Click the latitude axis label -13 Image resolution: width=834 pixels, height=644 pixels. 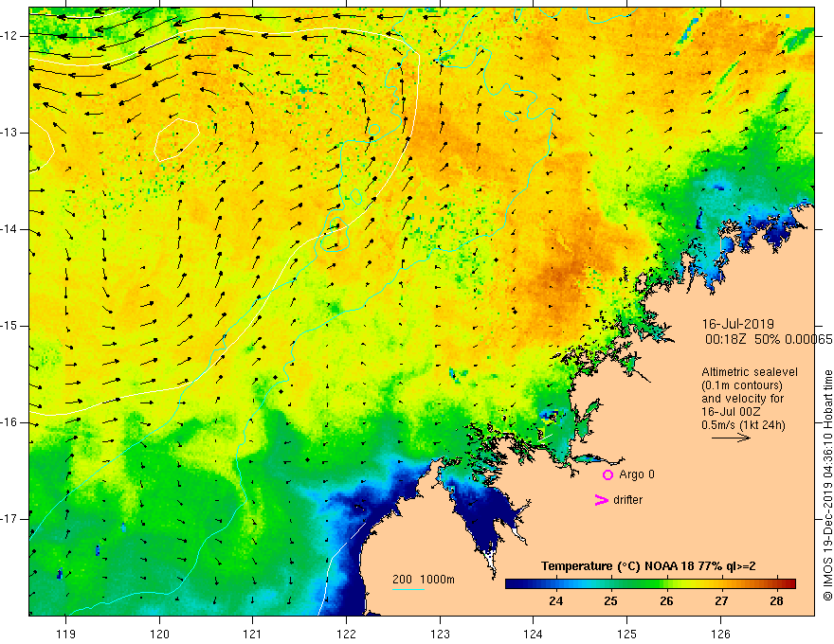[9, 133]
